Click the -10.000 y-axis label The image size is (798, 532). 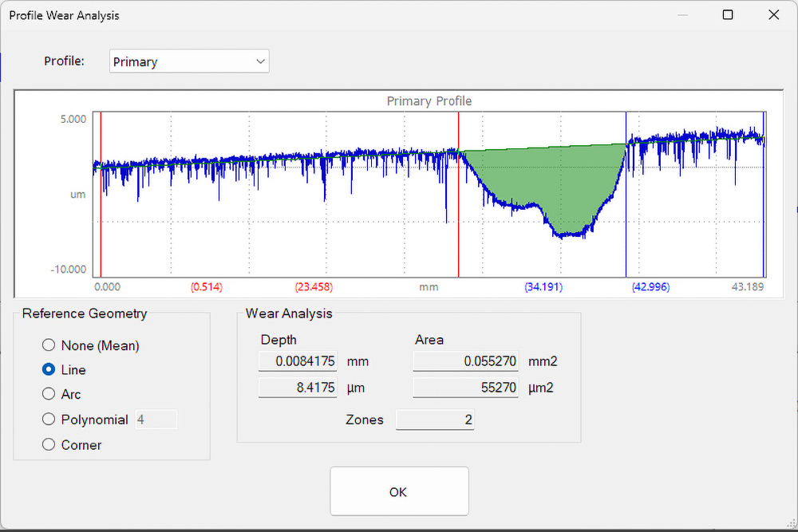[x=69, y=270]
